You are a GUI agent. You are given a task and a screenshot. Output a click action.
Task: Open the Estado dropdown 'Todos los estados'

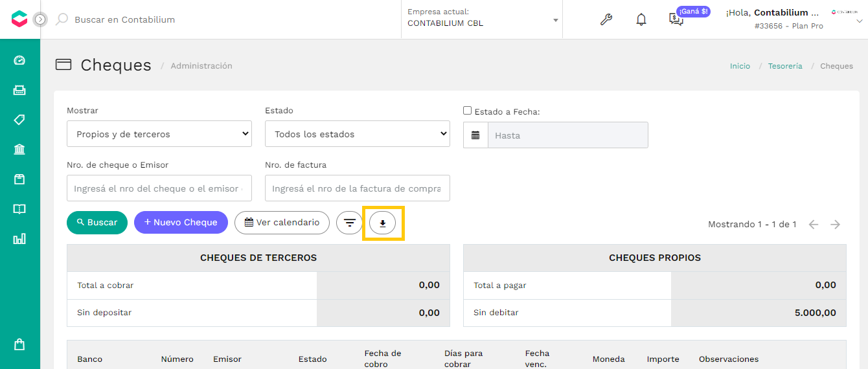point(358,134)
